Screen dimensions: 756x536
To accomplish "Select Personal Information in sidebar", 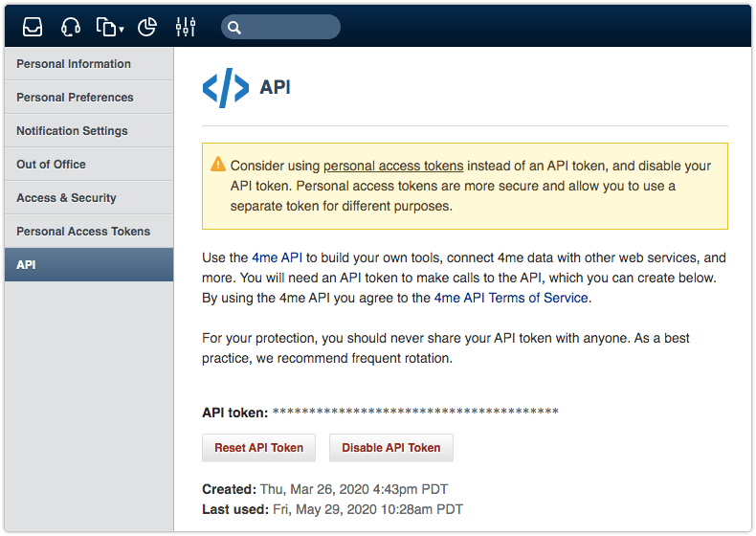I will pyautogui.click(x=89, y=64).
